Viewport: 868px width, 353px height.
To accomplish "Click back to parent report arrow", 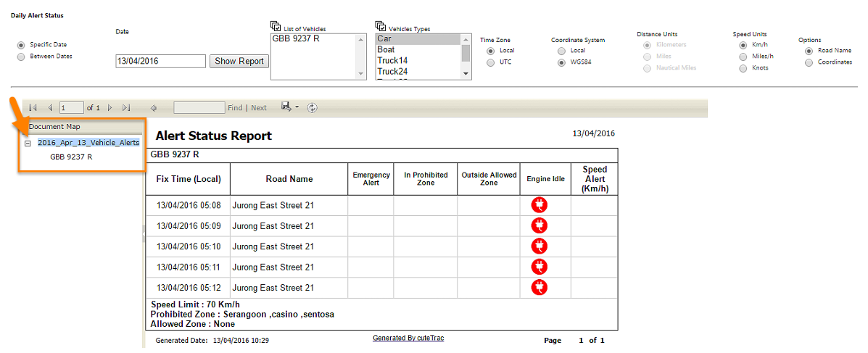I will tap(154, 108).
